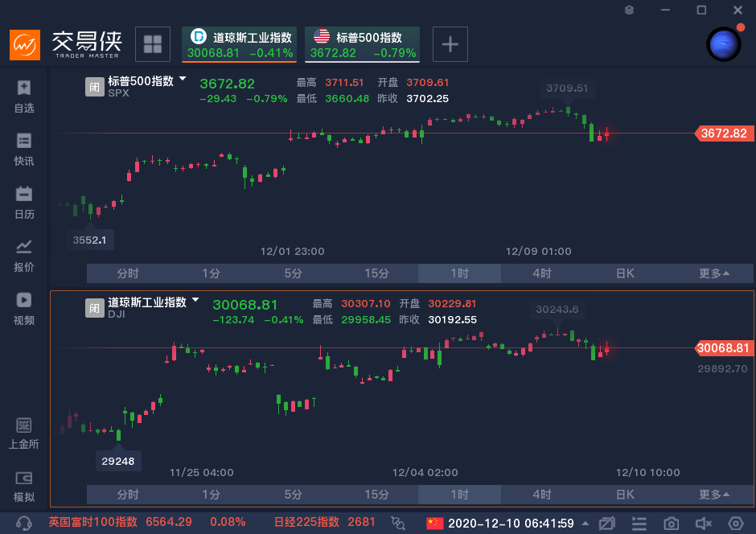Expand 道琼斯工业指数 symbol dropdown arrow
756x534 pixels.
(x=195, y=300)
